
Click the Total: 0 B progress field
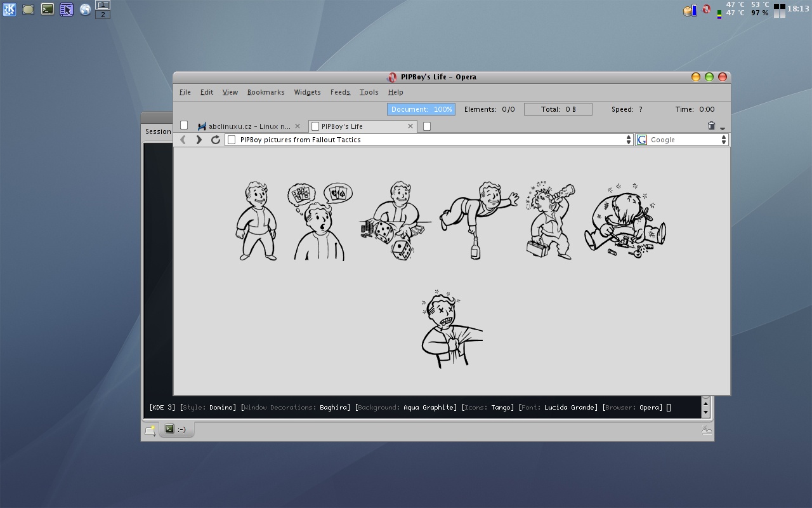pos(558,109)
